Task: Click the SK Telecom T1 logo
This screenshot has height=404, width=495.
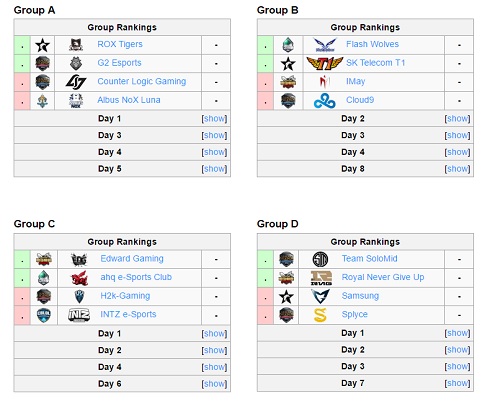Action: tap(324, 63)
